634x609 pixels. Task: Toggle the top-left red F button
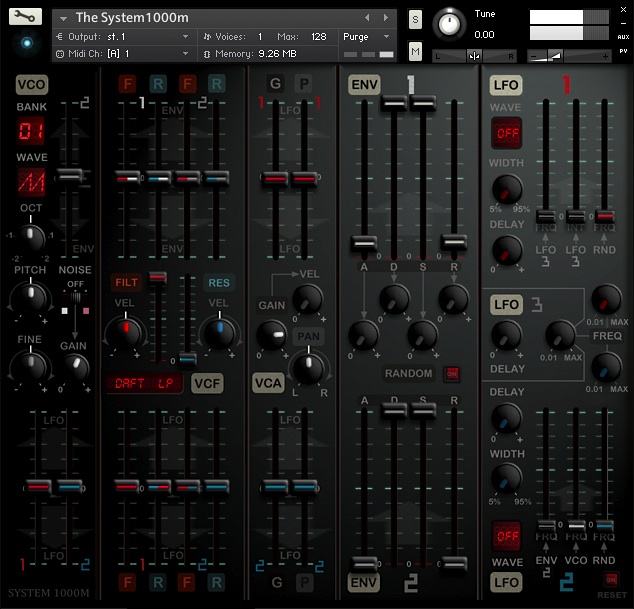(127, 84)
